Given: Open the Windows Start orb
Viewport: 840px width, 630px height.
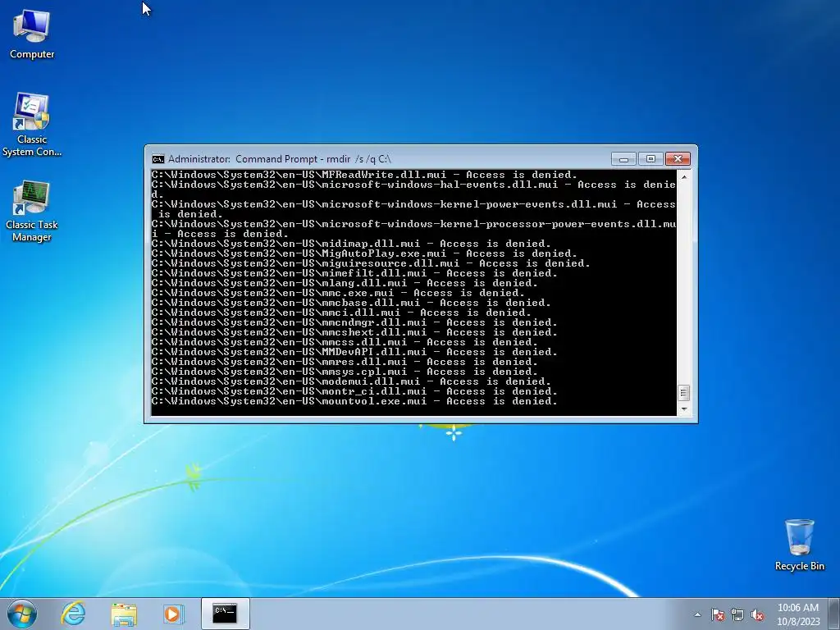Looking at the screenshot, I should [x=22, y=614].
